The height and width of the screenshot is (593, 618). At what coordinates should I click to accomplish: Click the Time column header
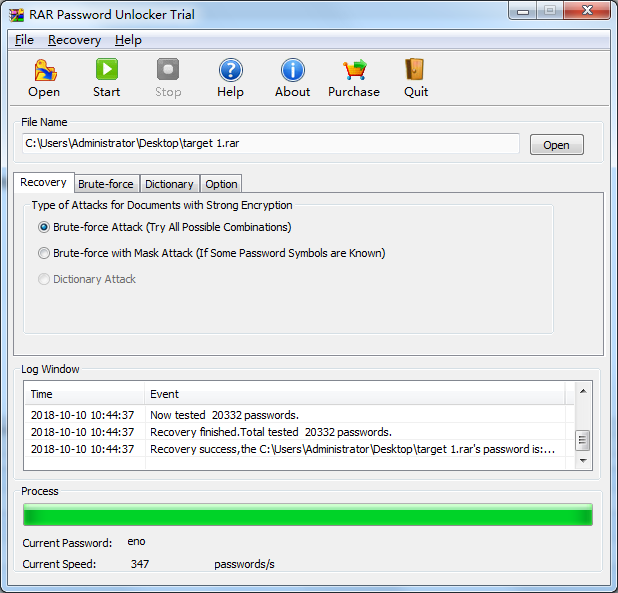[85, 394]
